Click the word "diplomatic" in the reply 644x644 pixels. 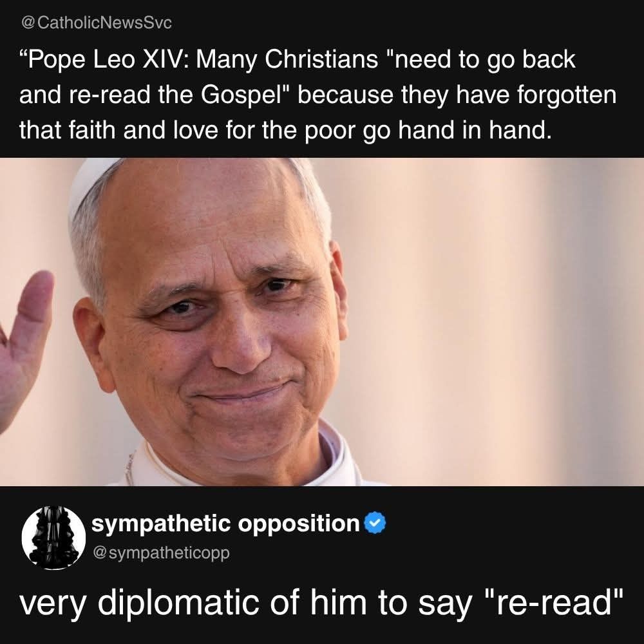pos(178,603)
